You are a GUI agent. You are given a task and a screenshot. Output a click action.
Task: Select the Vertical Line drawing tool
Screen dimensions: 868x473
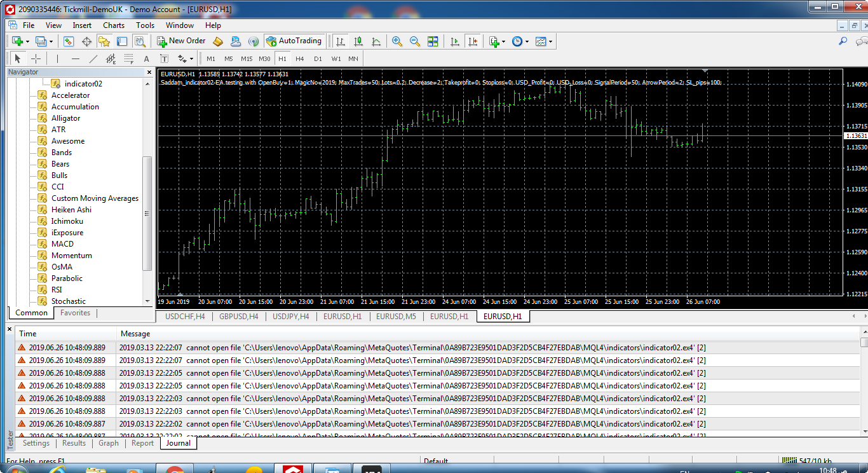pyautogui.click(x=57, y=58)
